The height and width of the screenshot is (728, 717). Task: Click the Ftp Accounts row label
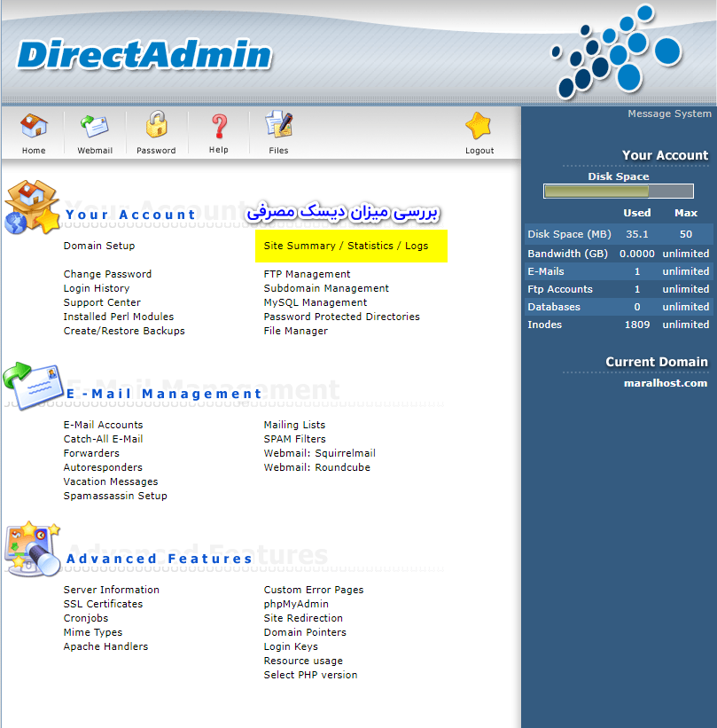point(560,289)
